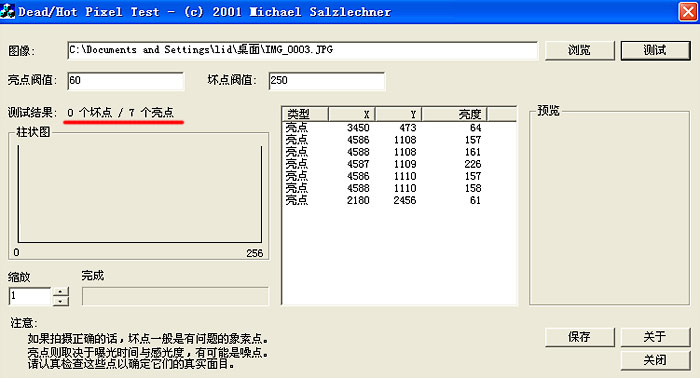
Task: Click the 缩放 zoom value field
Action: [29, 296]
